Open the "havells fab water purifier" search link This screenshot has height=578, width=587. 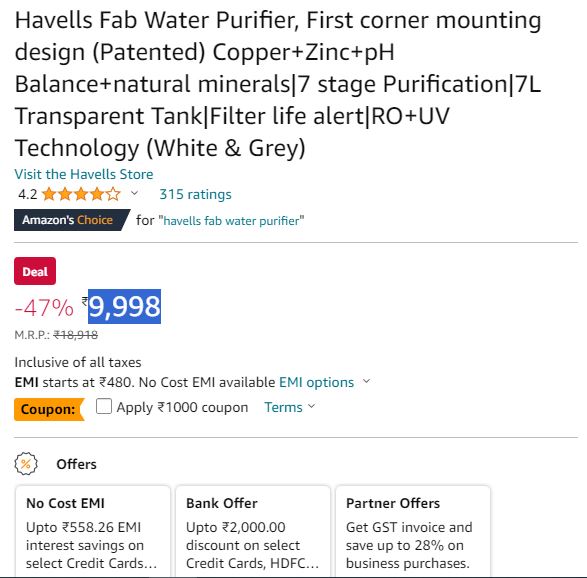tap(231, 220)
